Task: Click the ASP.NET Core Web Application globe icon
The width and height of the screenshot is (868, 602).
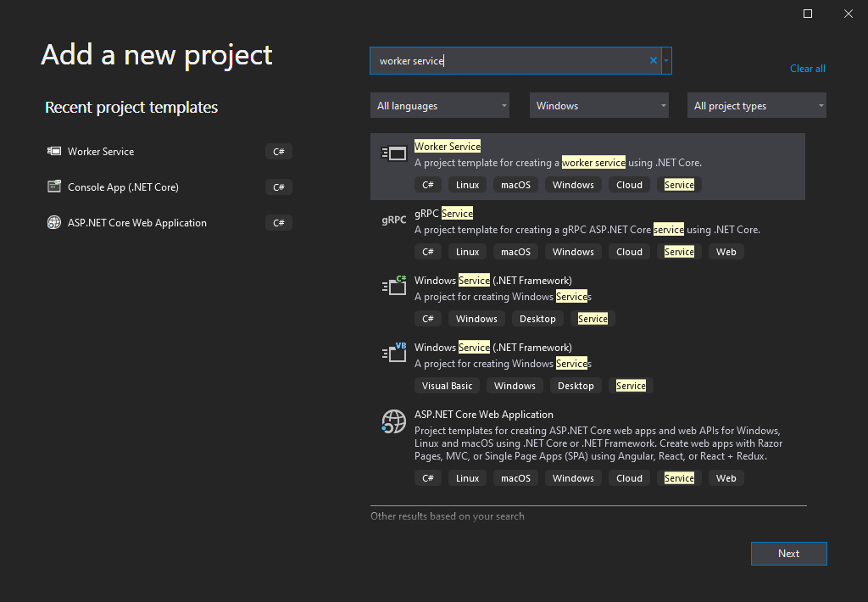Action: [x=394, y=421]
